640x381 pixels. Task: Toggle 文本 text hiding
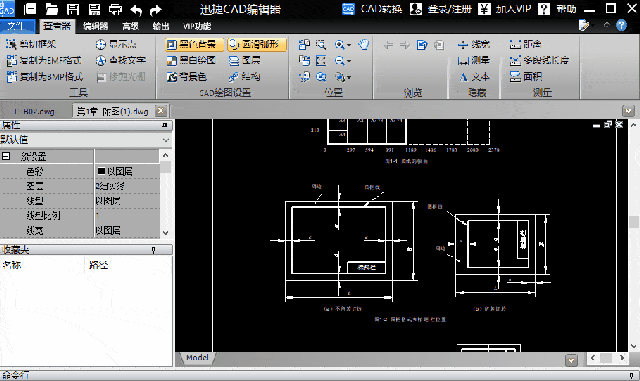click(x=474, y=77)
